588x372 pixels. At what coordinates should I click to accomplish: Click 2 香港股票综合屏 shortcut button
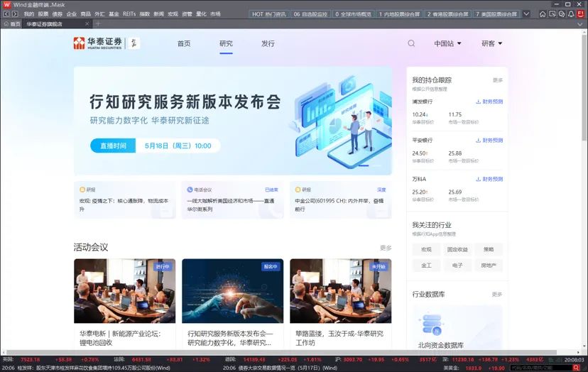tap(448, 14)
